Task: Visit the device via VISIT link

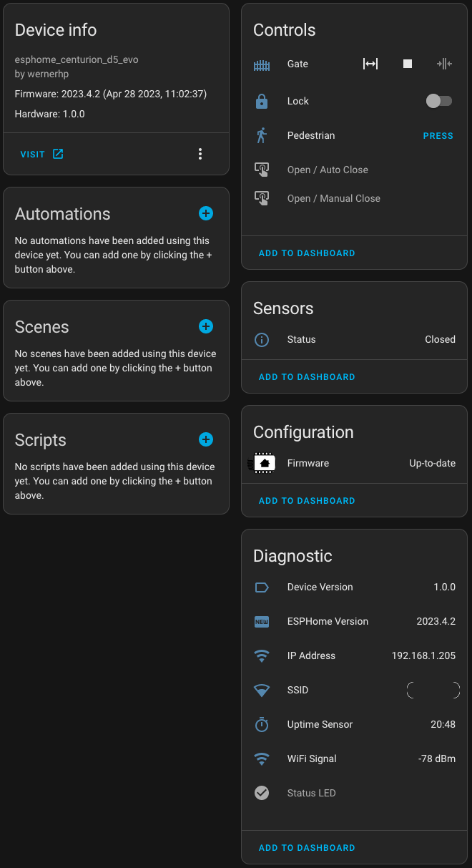Action: coord(41,154)
